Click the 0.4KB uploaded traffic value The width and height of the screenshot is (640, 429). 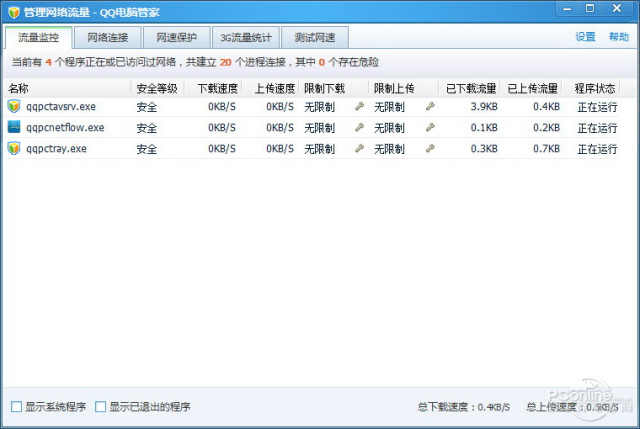(547, 107)
